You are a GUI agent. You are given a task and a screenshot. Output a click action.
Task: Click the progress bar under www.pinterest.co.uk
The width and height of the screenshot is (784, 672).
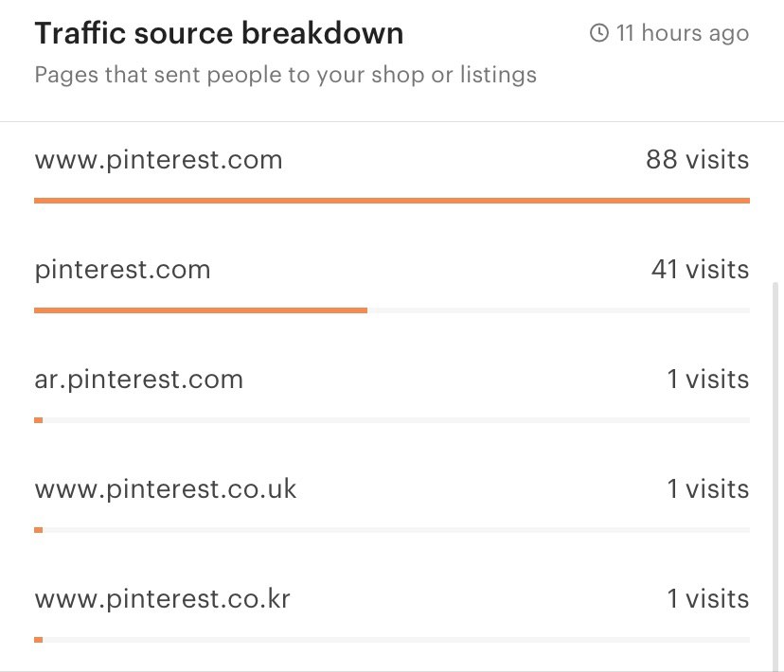tap(392, 530)
